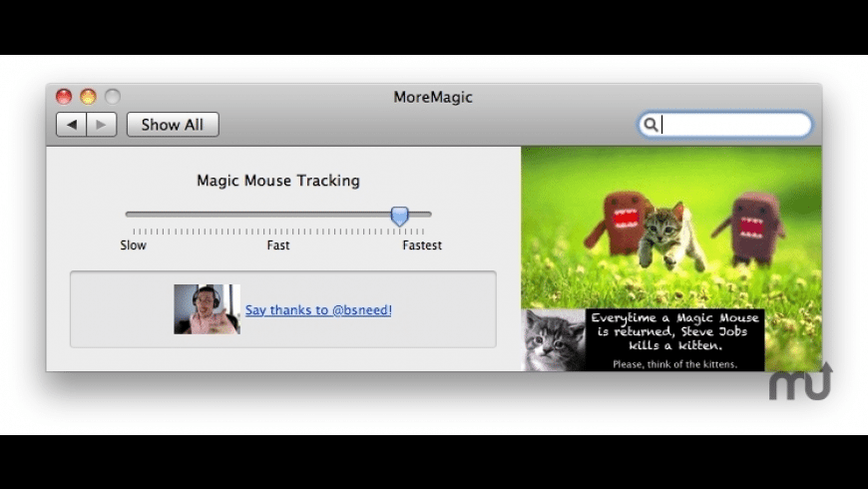Click the Show All button
This screenshot has width=868, height=489.
pyautogui.click(x=173, y=125)
